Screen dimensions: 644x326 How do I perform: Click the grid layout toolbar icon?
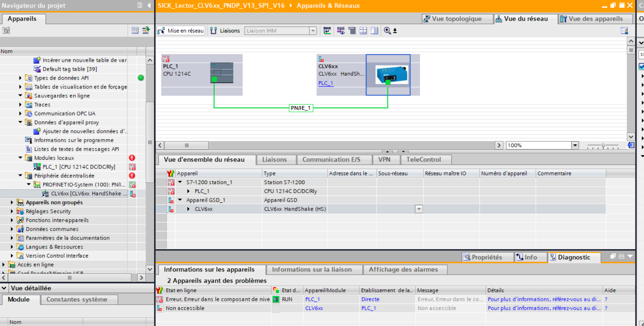click(363, 31)
